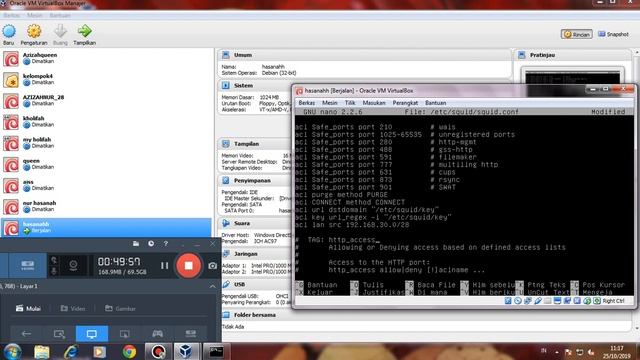Open Mesin menu in hasanahh VM window
The height and width of the screenshot is (360, 640).
(329, 103)
